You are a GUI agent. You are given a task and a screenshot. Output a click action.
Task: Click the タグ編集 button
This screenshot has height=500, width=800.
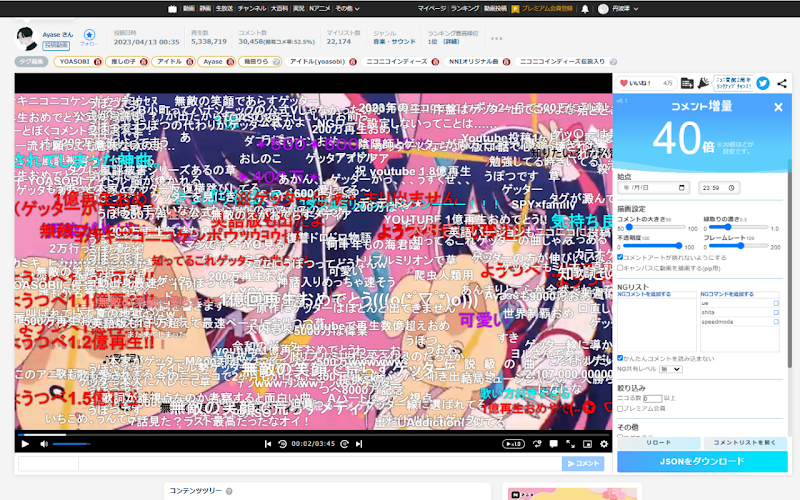point(32,62)
